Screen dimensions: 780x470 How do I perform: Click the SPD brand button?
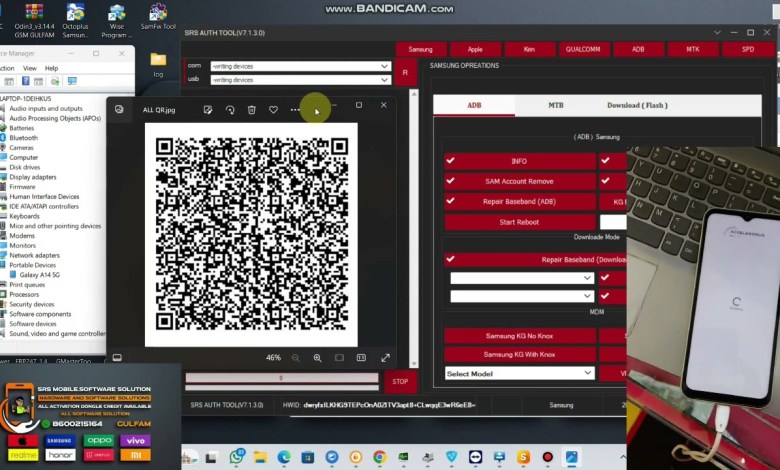tap(748, 49)
